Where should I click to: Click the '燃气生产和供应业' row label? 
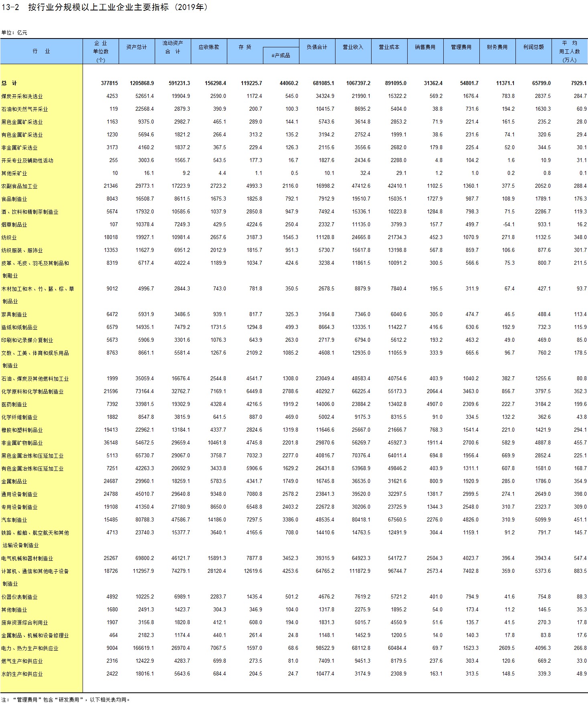click(x=22, y=661)
